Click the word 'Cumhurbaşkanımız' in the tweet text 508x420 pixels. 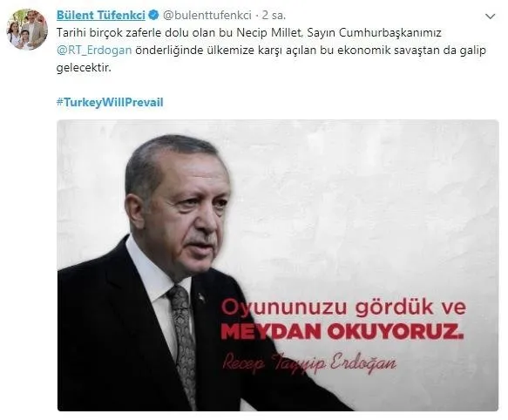(x=390, y=33)
